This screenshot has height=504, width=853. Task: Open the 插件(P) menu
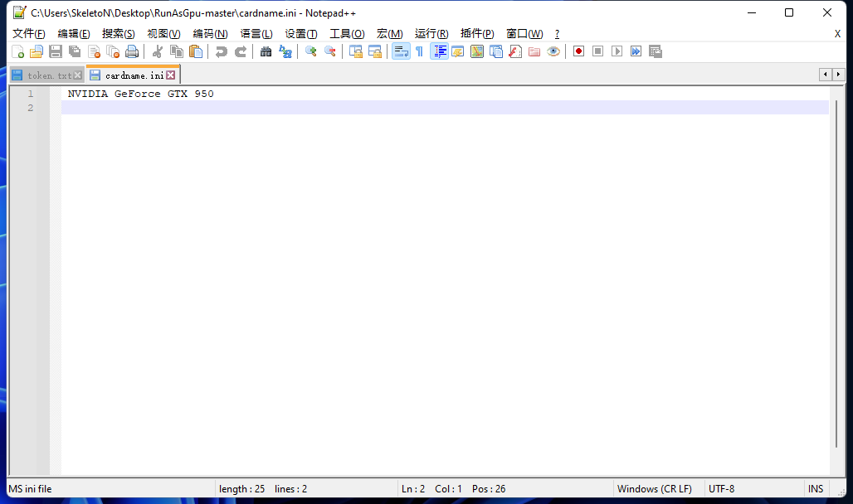click(x=477, y=34)
